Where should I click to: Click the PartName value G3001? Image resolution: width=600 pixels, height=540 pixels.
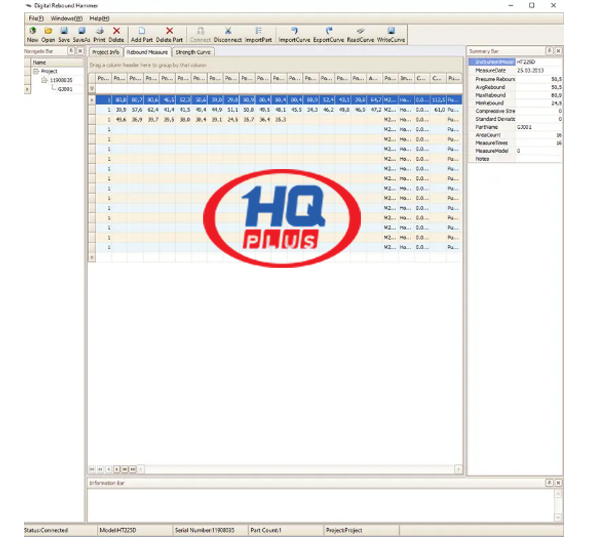(x=524, y=127)
